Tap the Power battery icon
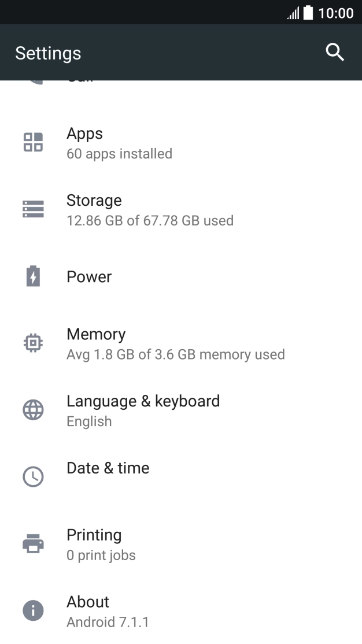 (x=34, y=276)
